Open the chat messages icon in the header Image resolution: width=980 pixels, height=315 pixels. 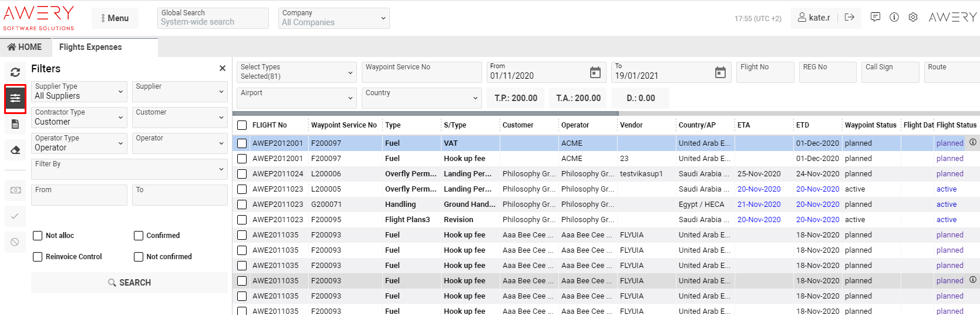875,18
